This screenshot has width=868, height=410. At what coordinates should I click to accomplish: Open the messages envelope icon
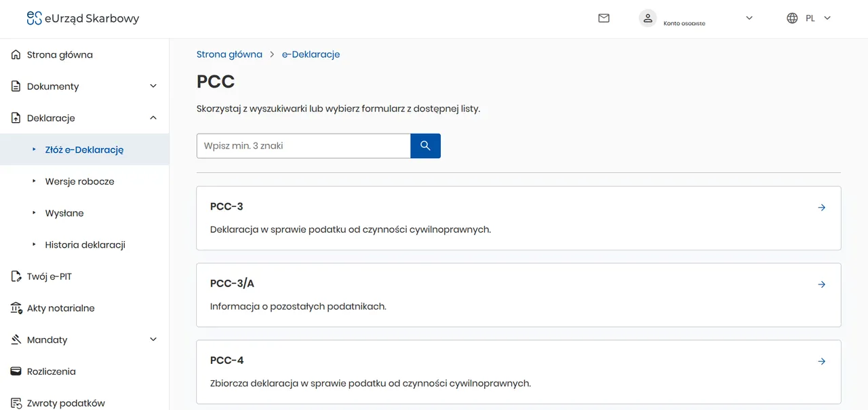coord(604,18)
